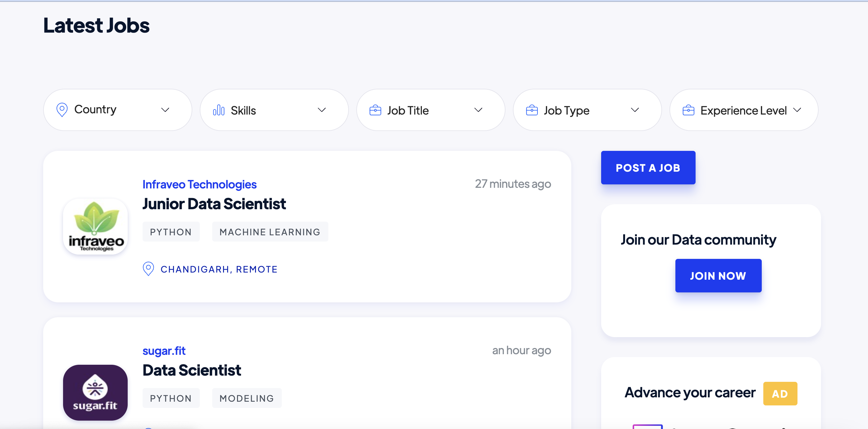Viewport: 868px width, 429px height.
Task: Click the briefcase icon in the Job Type filter
Action: (532, 110)
